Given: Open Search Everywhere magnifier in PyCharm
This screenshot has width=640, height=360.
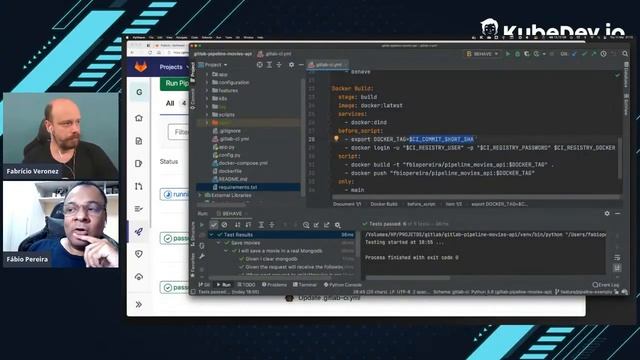Looking at the screenshot, I should point(625,53).
